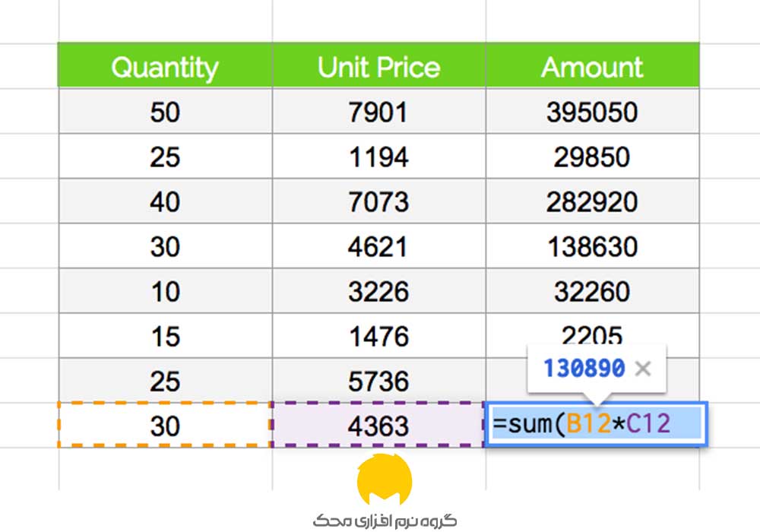
Task: Click the yellow Mahak logo icon
Action: 384,480
